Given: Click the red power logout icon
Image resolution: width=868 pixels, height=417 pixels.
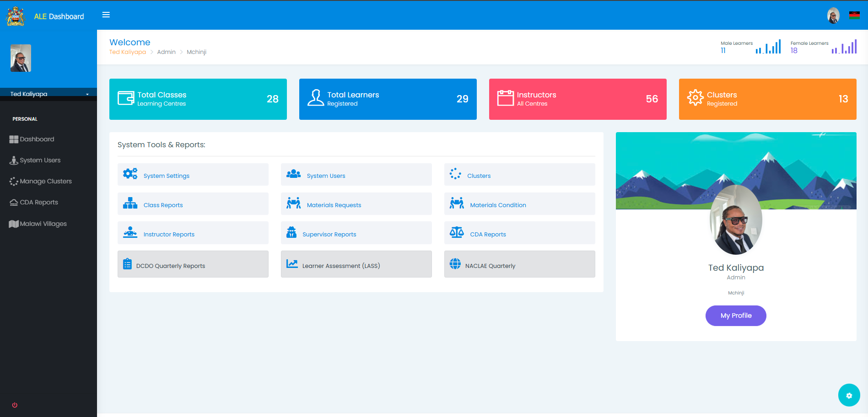Looking at the screenshot, I should (15, 405).
